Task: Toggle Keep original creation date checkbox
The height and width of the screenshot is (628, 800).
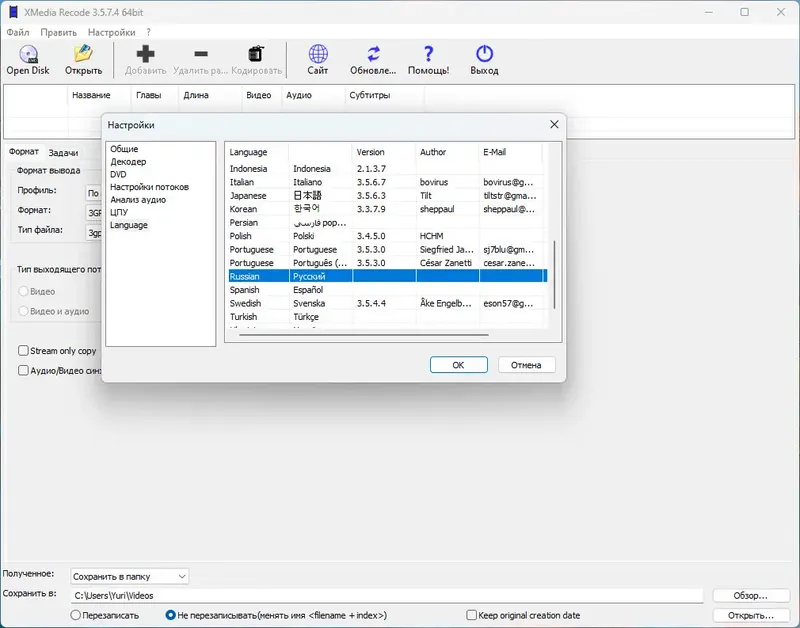Action: click(472, 615)
